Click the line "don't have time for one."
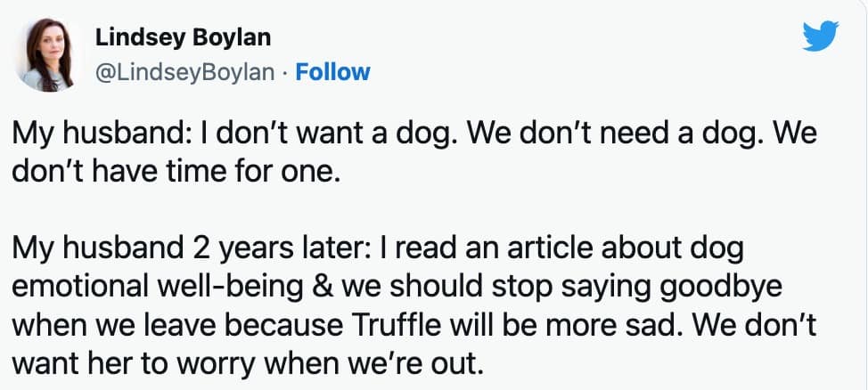The width and height of the screenshot is (868, 390). tap(176, 170)
